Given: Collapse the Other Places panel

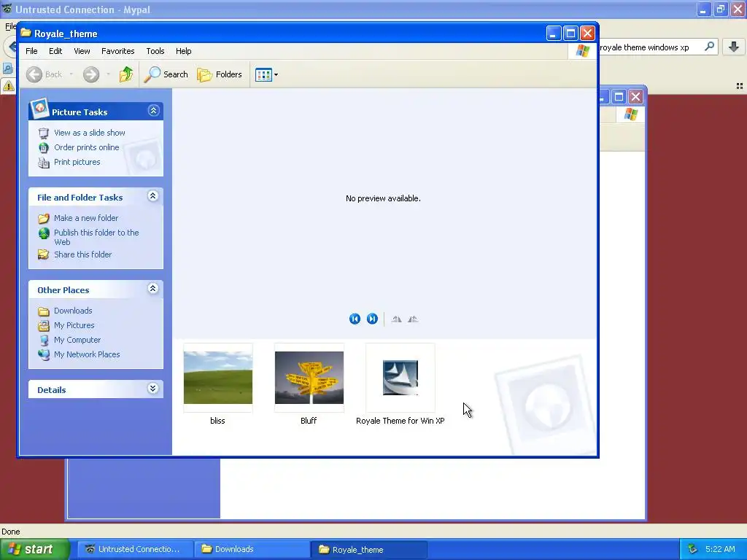Looking at the screenshot, I should pos(153,289).
